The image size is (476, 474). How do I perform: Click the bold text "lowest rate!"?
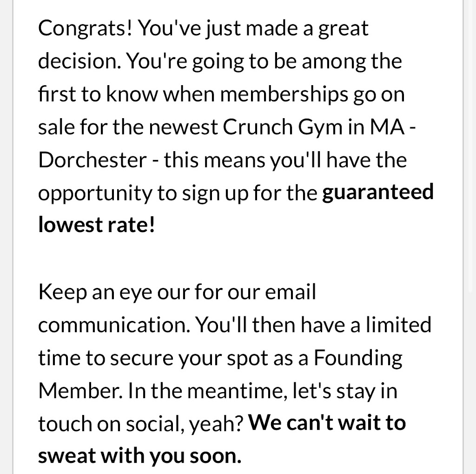pos(96,225)
